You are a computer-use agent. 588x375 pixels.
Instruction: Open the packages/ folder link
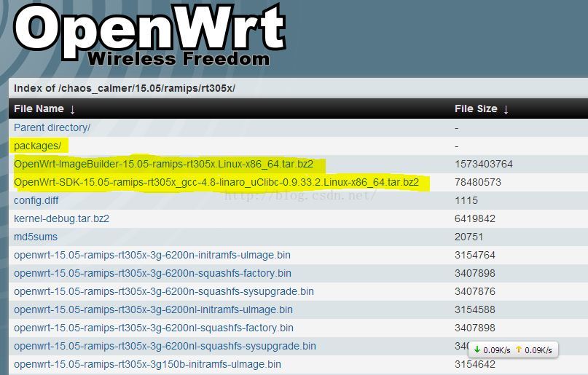point(37,146)
